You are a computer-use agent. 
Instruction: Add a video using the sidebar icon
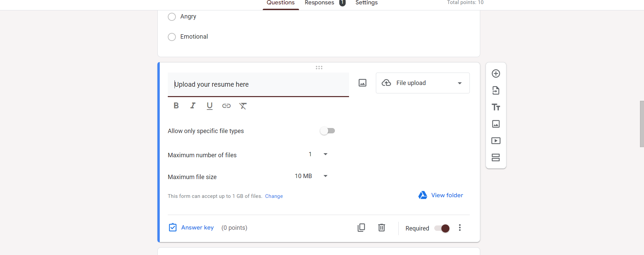[496, 141]
